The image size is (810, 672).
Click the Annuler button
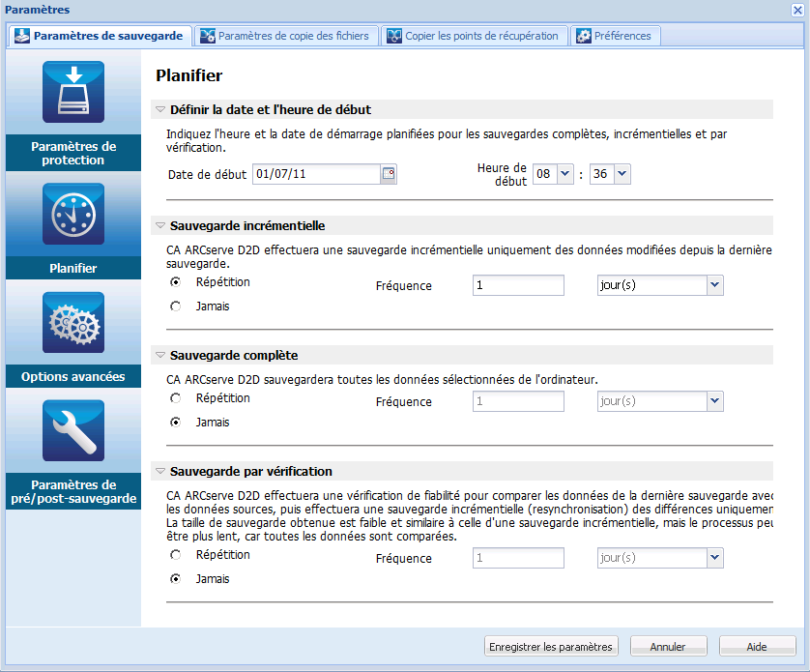click(667, 647)
